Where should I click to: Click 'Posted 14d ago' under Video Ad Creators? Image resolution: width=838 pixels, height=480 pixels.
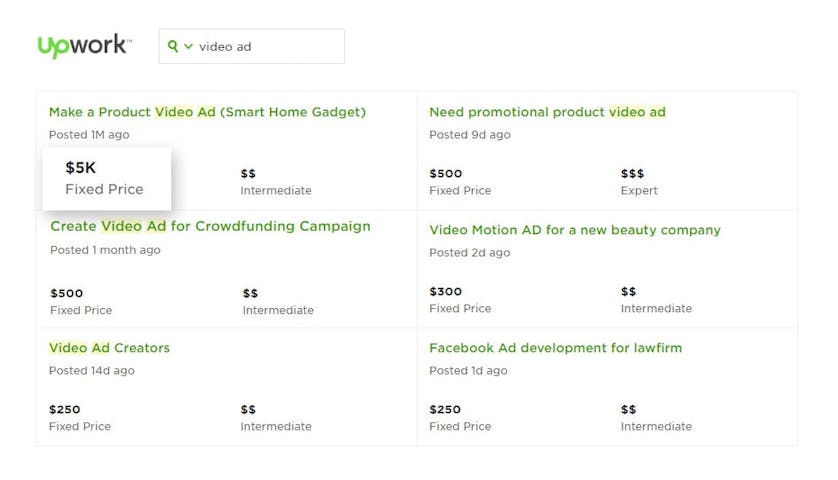(x=91, y=370)
